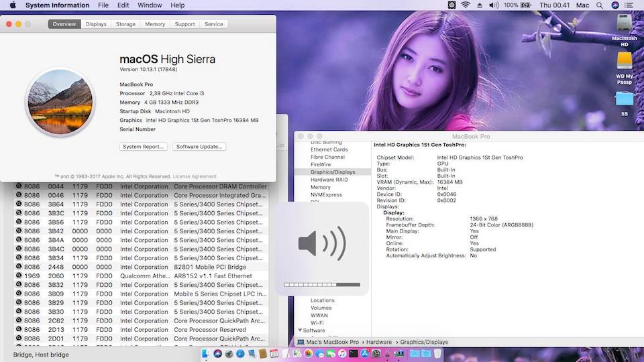Open Finder from the Dock

click(206, 353)
